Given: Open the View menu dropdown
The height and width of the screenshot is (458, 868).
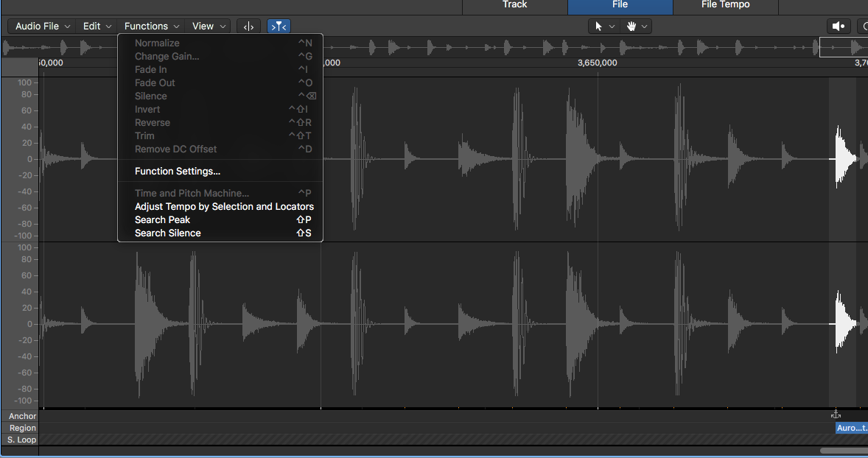Looking at the screenshot, I should (208, 26).
